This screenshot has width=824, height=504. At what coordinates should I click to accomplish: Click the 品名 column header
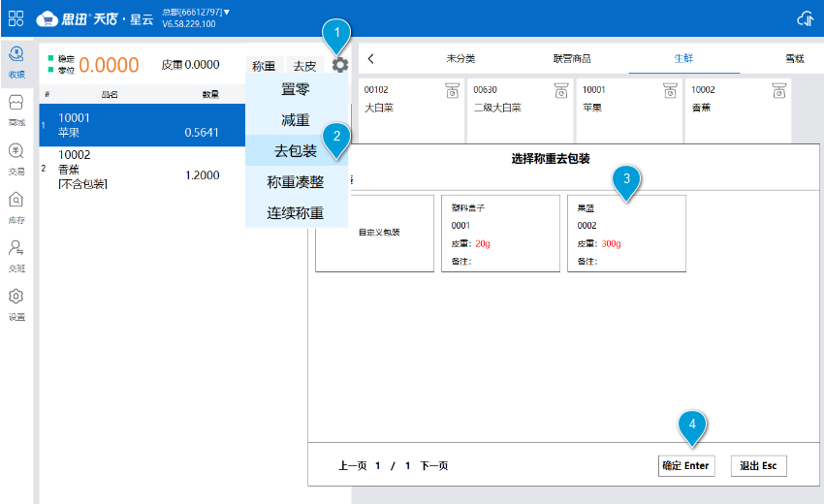tap(110, 95)
